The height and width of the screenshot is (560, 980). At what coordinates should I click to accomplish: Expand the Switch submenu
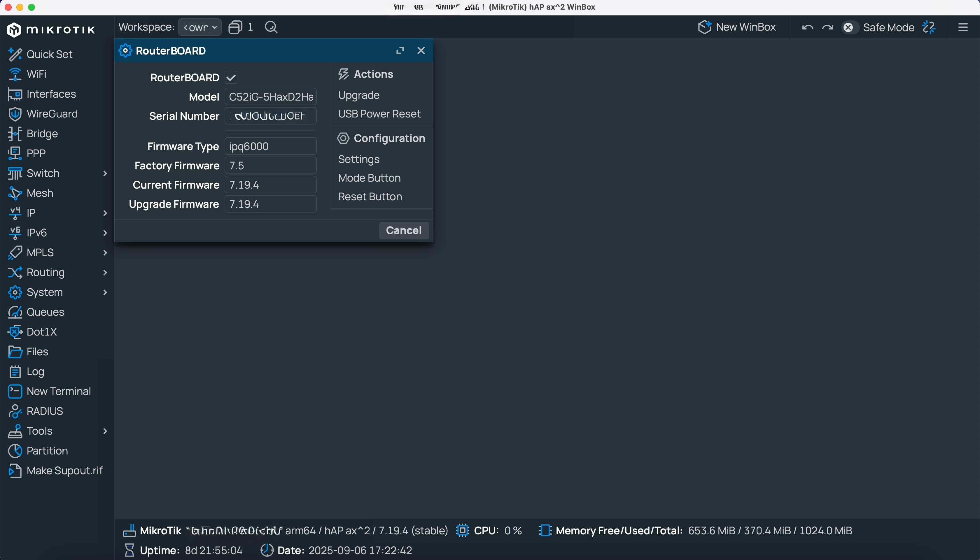pos(105,173)
